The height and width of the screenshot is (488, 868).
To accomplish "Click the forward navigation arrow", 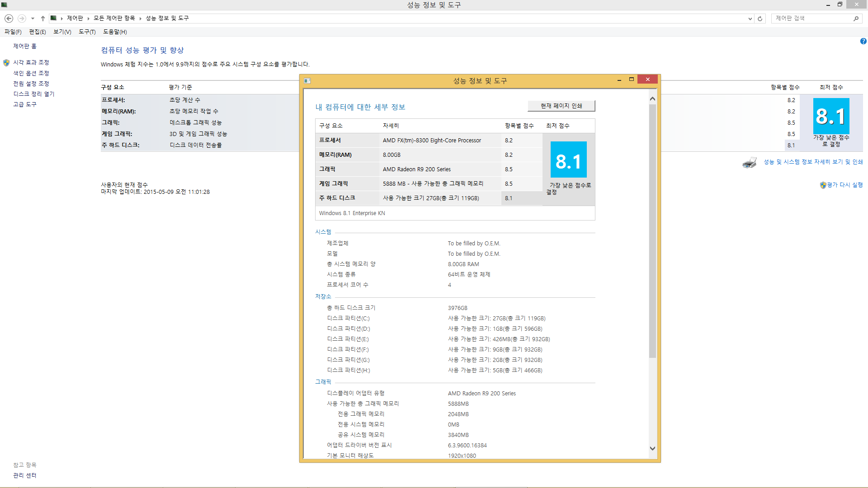I will click(22, 19).
